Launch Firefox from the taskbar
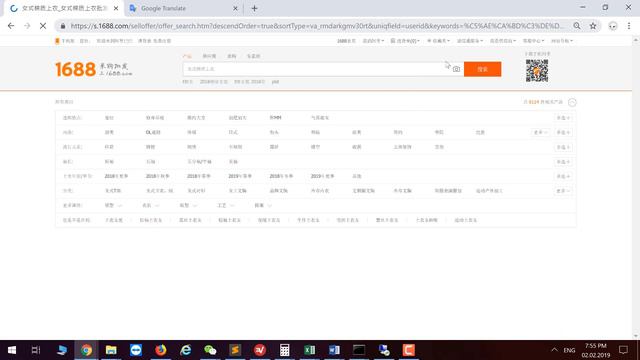The image size is (640, 360). 161,350
